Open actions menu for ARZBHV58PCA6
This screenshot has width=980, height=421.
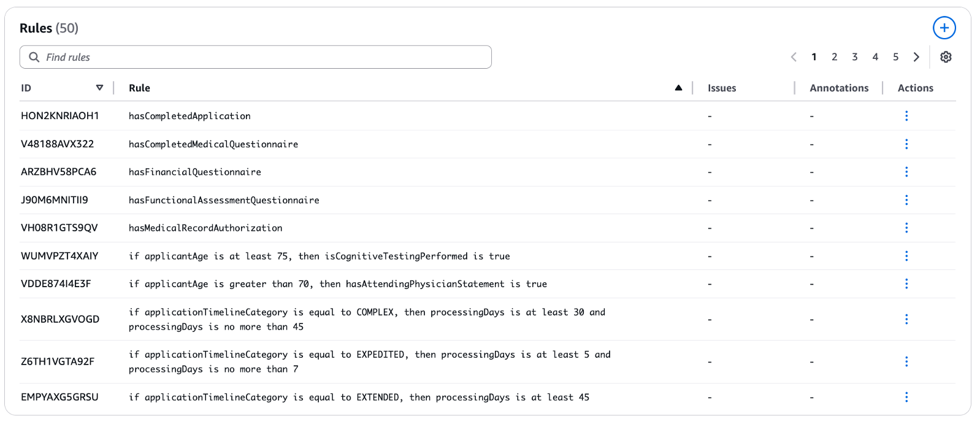[906, 172]
